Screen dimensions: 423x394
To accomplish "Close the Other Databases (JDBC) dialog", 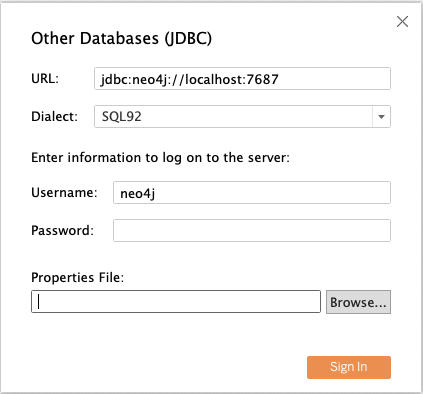I will click(402, 22).
